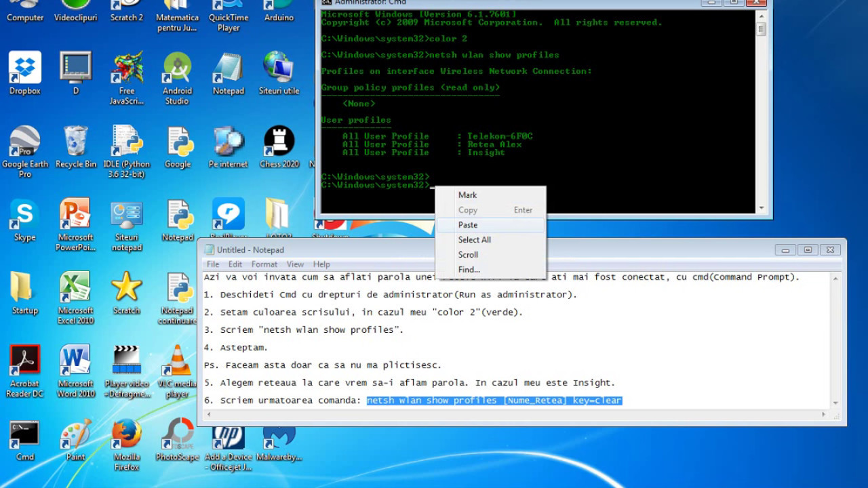
Task: Open Cmd desktop shortcut
Action: pos(25,439)
